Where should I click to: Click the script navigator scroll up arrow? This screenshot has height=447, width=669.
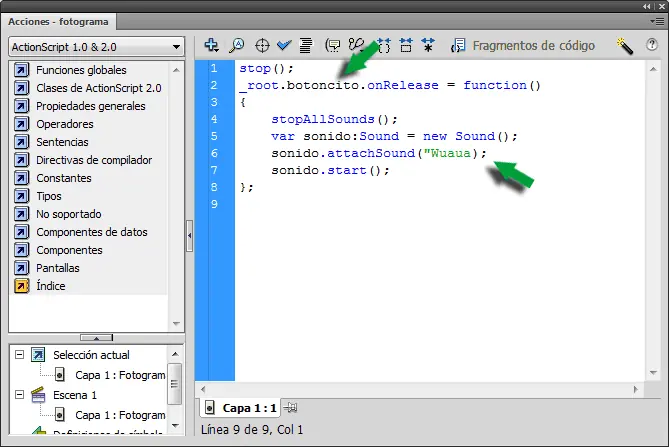[175, 354]
